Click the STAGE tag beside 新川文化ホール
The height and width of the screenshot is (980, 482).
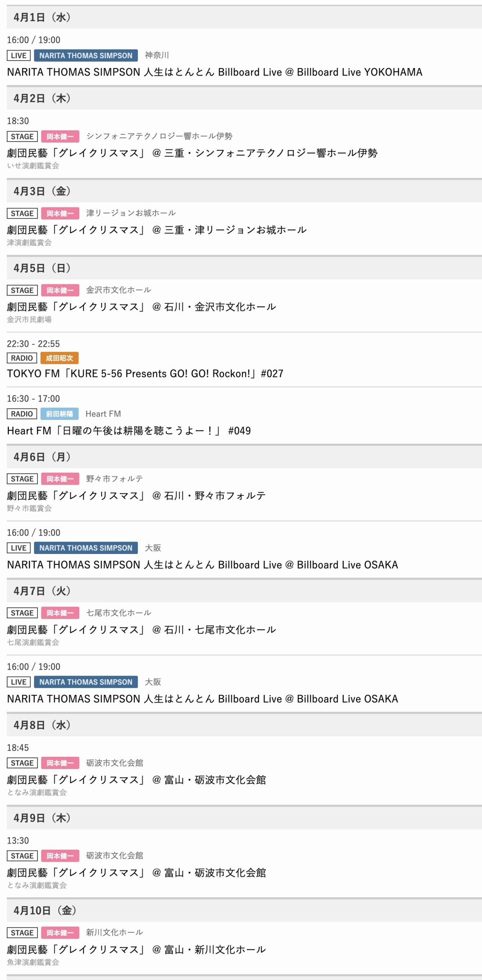pos(22,933)
